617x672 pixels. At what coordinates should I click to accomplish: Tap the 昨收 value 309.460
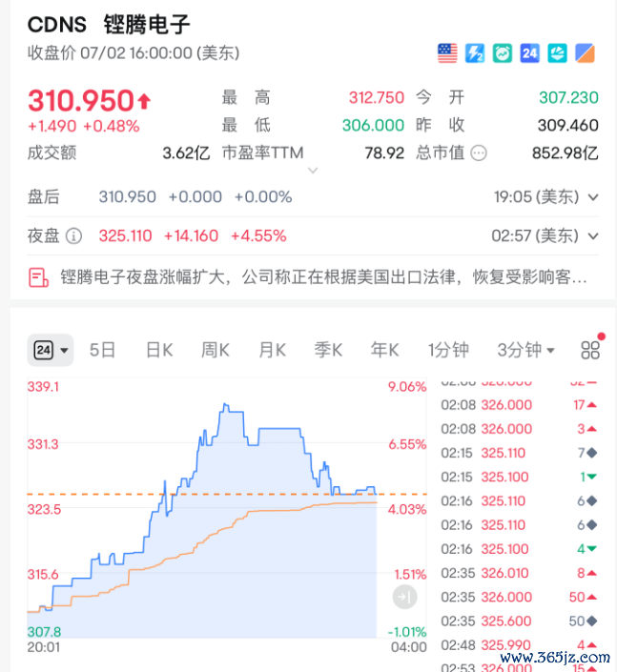[x=568, y=126]
